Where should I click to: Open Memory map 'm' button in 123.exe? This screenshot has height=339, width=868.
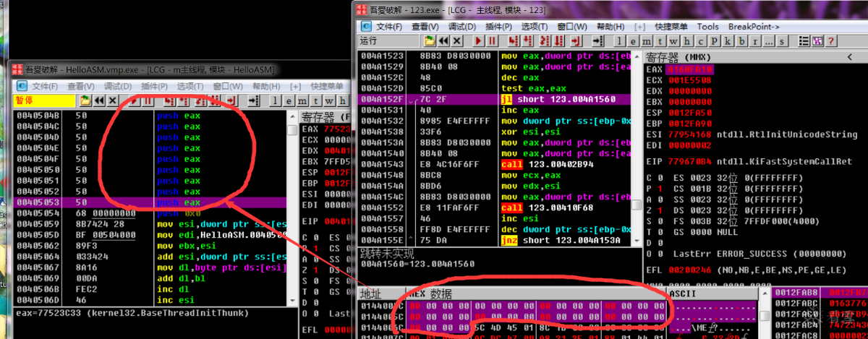pyautogui.click(x=646, y=40)
